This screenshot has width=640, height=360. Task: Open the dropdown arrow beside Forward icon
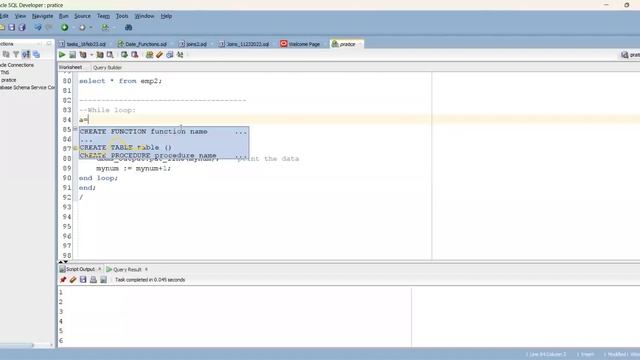tap(91, 27)
